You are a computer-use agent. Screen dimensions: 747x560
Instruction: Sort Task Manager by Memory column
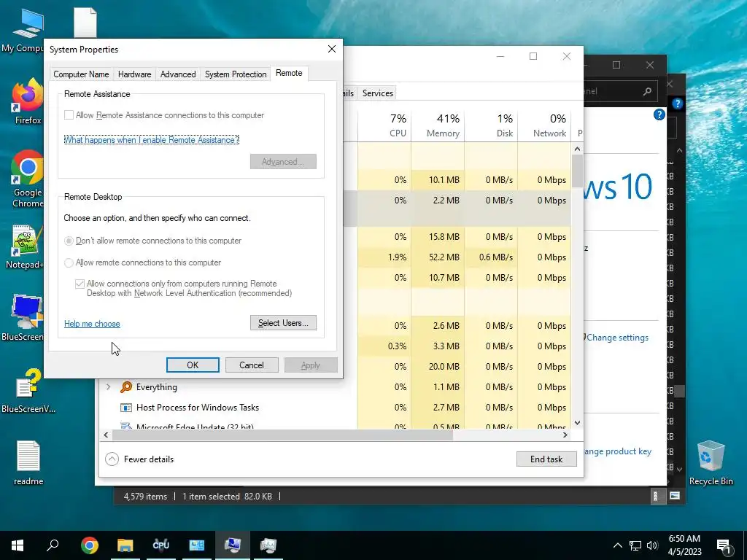click(x=438, y=125)
